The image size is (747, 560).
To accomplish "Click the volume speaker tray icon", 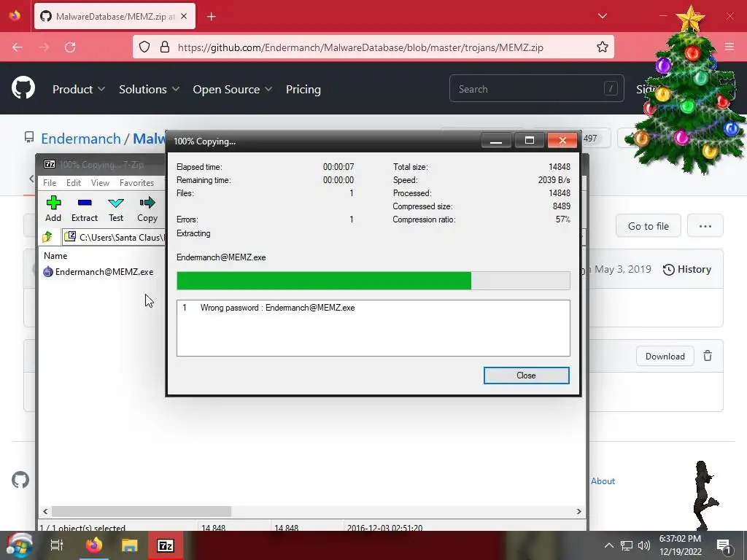I will click(x=644, y=545).
